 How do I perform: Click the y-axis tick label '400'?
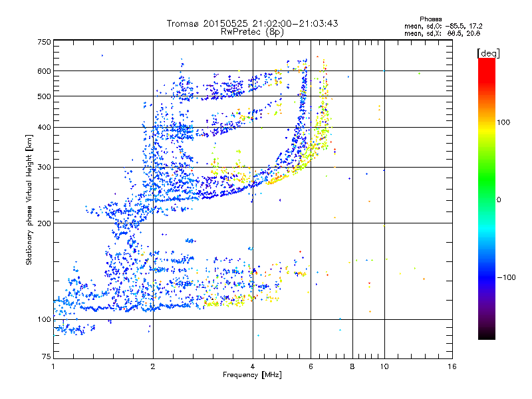click(45, 128)
